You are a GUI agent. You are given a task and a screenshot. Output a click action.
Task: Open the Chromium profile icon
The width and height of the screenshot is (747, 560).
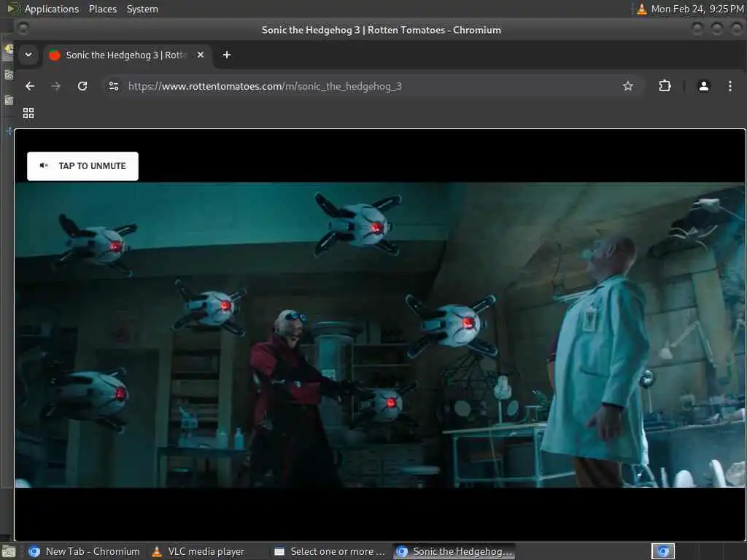point(704,86)
